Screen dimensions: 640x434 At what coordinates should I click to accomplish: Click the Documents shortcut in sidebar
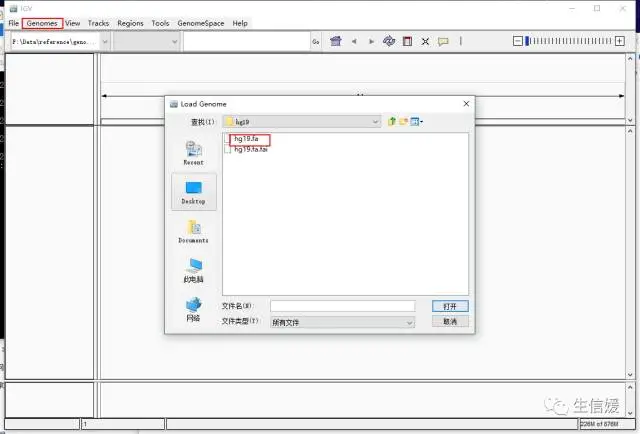coord(193,231)
